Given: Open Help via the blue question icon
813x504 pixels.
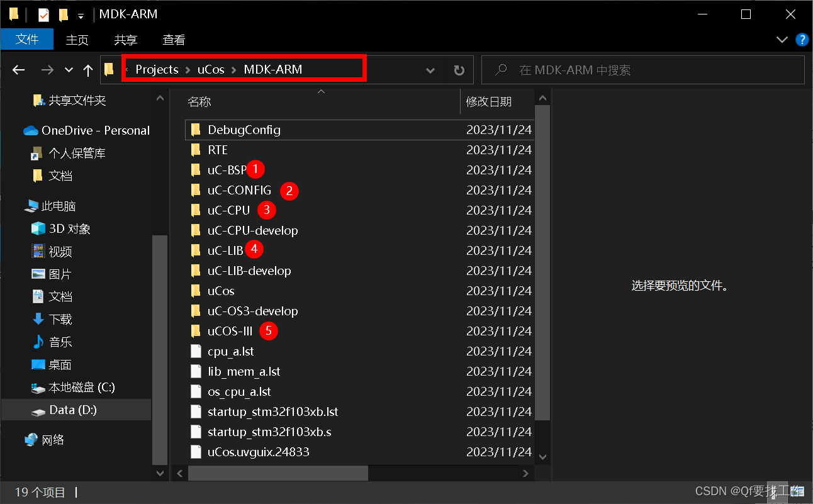Looking at the screenshot, I should coord(802,40).
